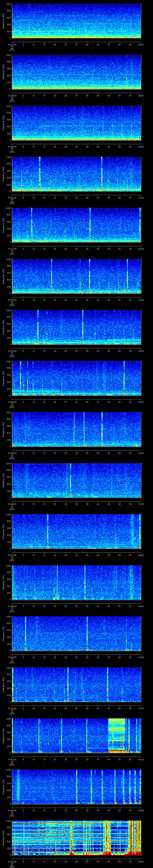Select the 10:36:00 to 10:37:00 spectrogram
The image size is (153, 868).
point(77,480)
